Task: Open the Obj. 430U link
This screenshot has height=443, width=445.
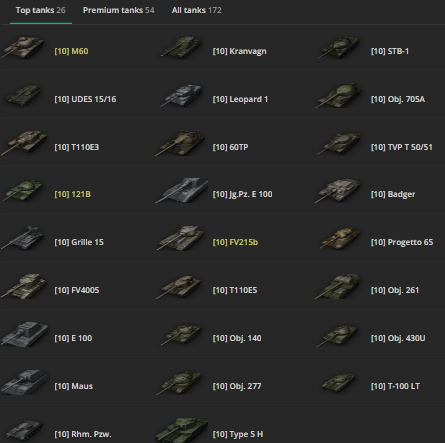Action: pyautogui.click(x=398, y=338)
